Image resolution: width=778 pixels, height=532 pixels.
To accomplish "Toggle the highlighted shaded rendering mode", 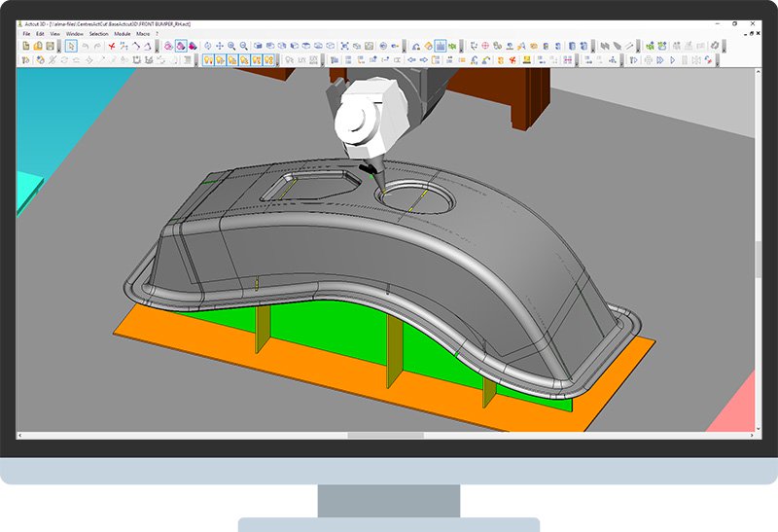I will click(181, 46).
